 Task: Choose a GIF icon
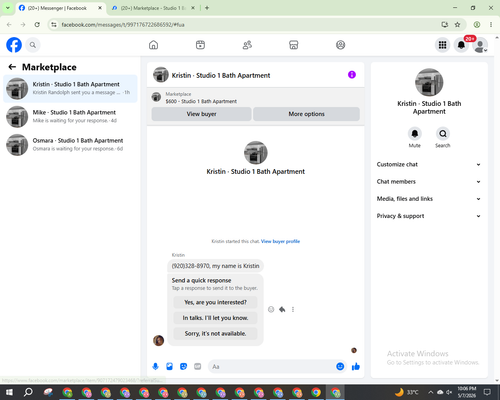point(197,367)
